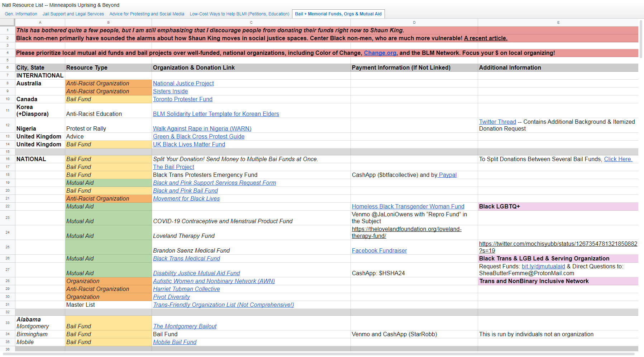
Task: Select 'Trans and NonBinary Inclusive Network' cell
Action: click(x=558, y=281)
